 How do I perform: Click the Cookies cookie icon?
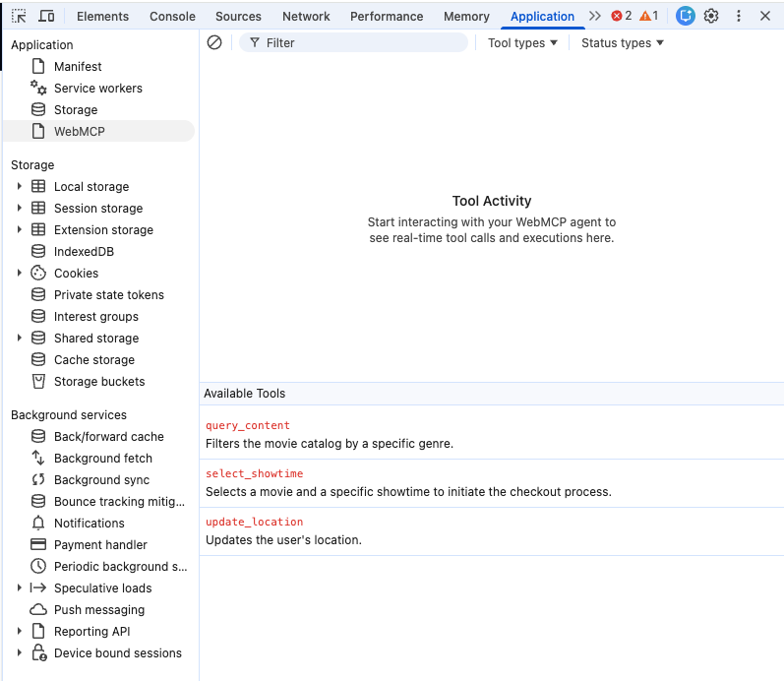tap(38, 273)
